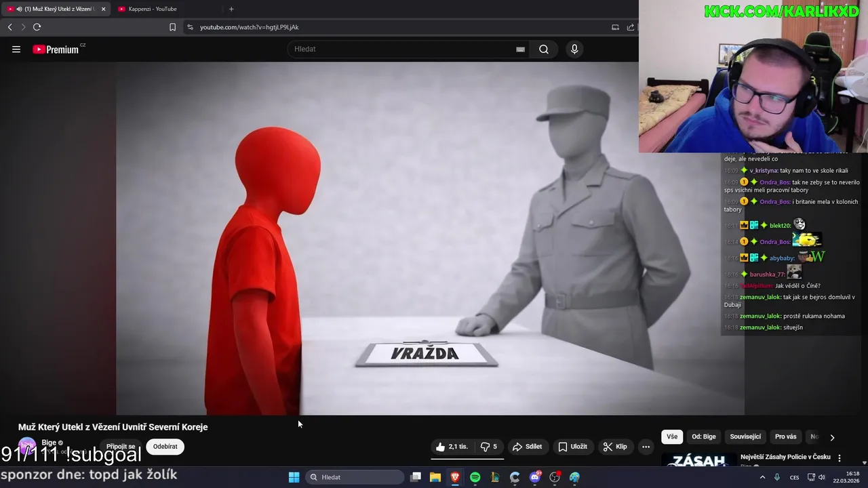The image size is (868, 488).
Task: Open options menu for Největší Zásahy Policie video
Action: click(840, 458)
